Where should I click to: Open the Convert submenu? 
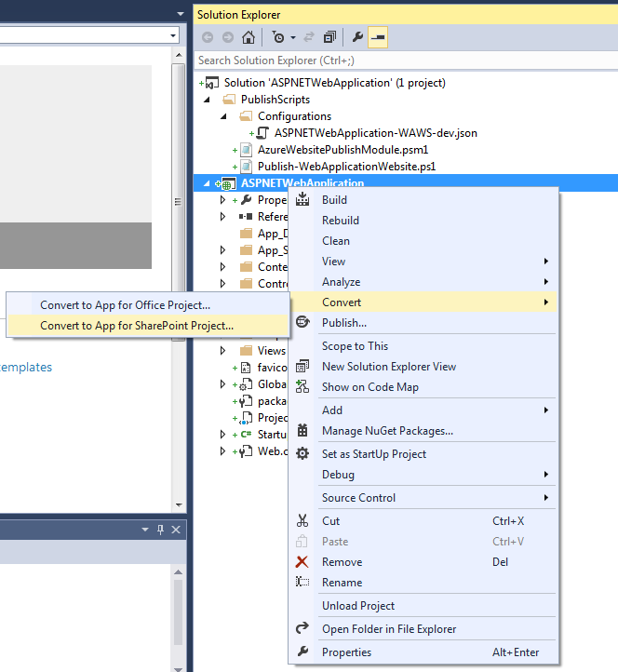[x=423, y=302]
